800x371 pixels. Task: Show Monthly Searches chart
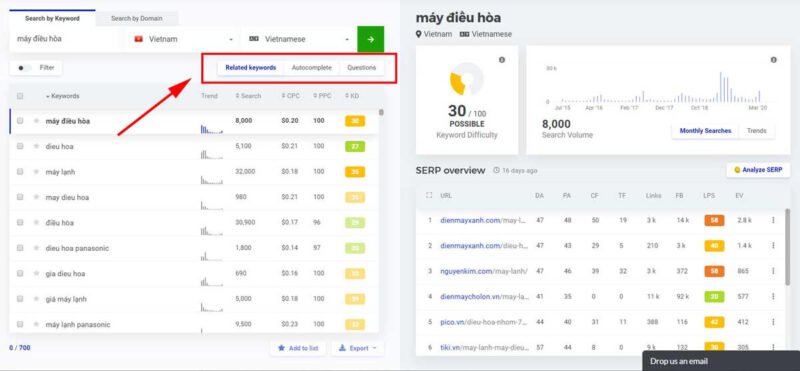click(x=705, y=131)
